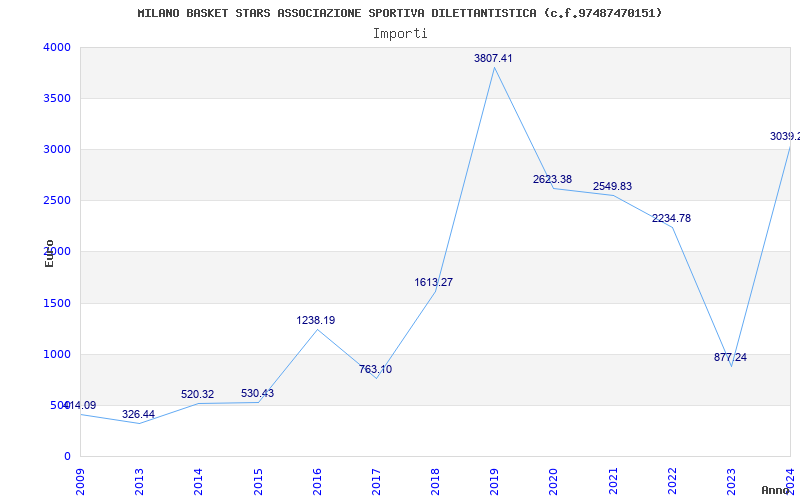Click the 1613.27 data label
The height and width of the screenshot is (500, 800).
coord(434,282)
